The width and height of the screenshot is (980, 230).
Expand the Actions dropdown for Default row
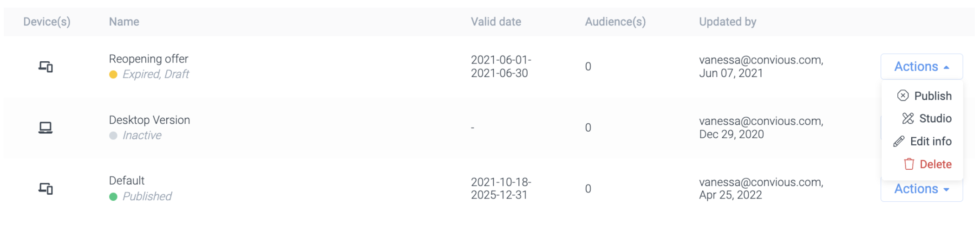(x=921, y=190)
